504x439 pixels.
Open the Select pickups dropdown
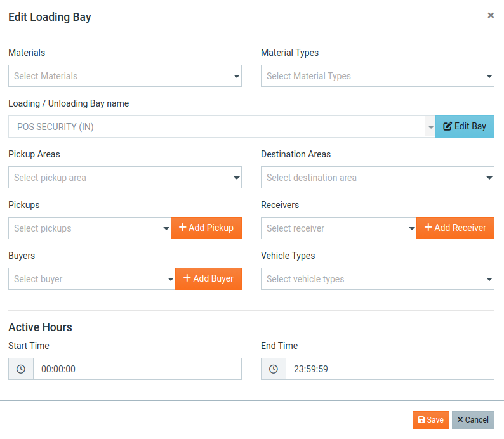[90, 228]
